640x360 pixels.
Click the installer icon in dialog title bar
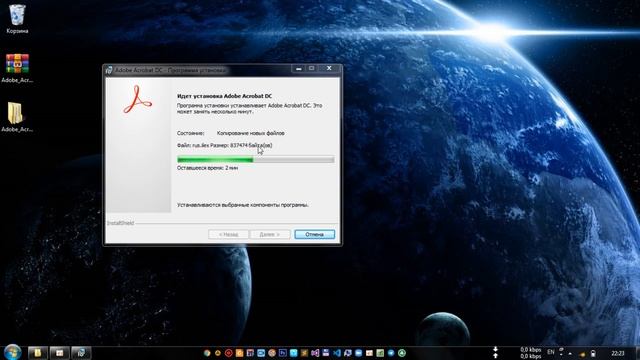[109, 70]
